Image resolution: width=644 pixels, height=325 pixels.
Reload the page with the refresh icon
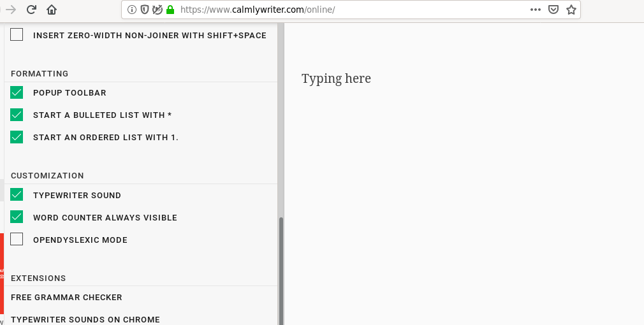(31, 10)
